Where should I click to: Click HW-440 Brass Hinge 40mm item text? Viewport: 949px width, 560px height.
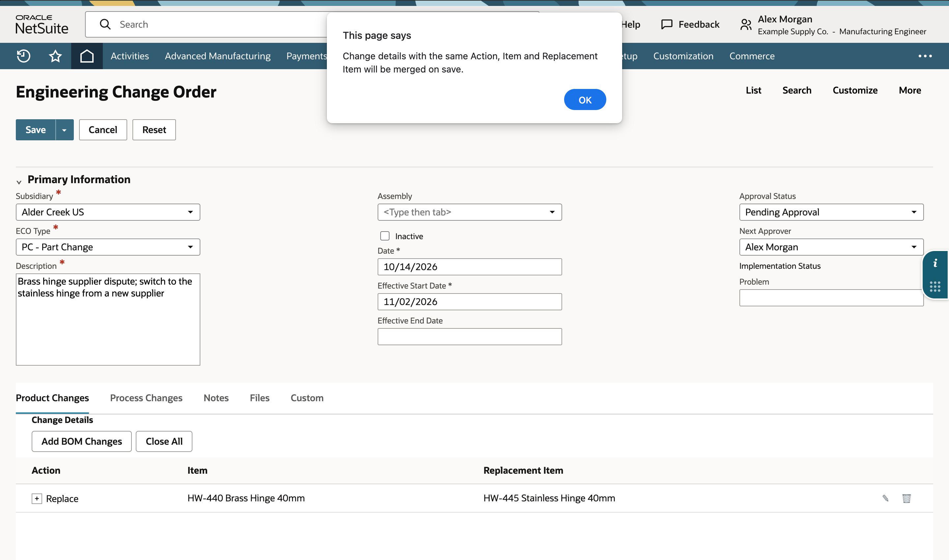(246, 498)
